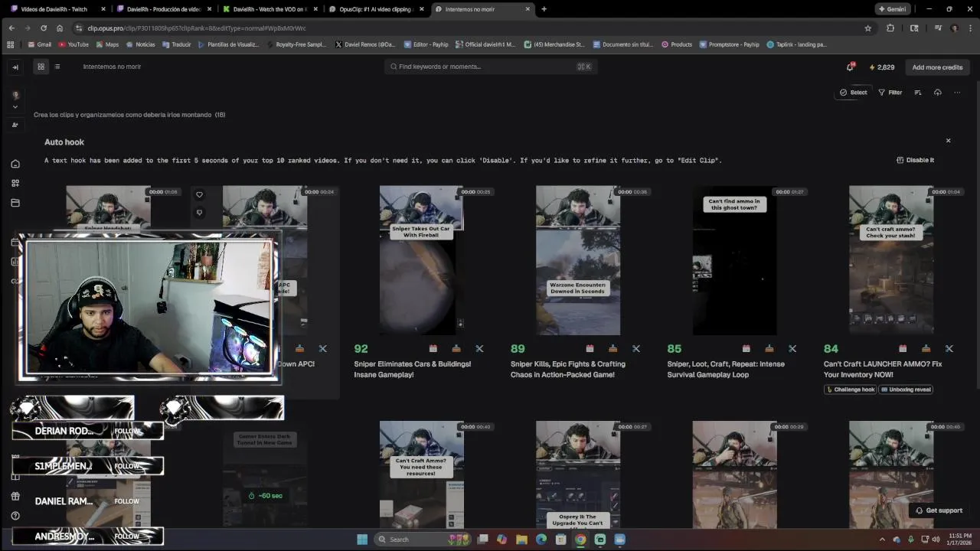Click the X icon on score 89 clip
The width and height of the screenshot is (980, 551).
pos(636,349)
